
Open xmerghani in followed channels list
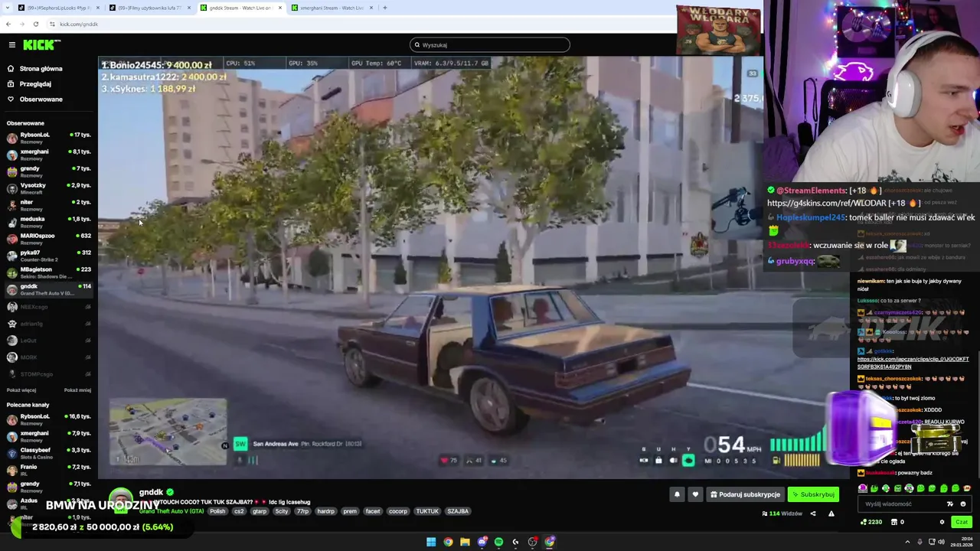(48, 155)
